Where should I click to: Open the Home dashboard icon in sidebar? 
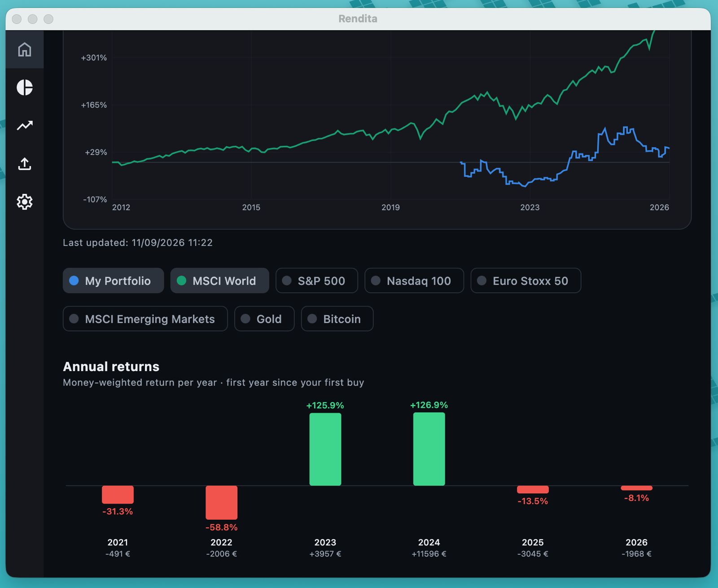pyautogui.click(x=25, y=49)
